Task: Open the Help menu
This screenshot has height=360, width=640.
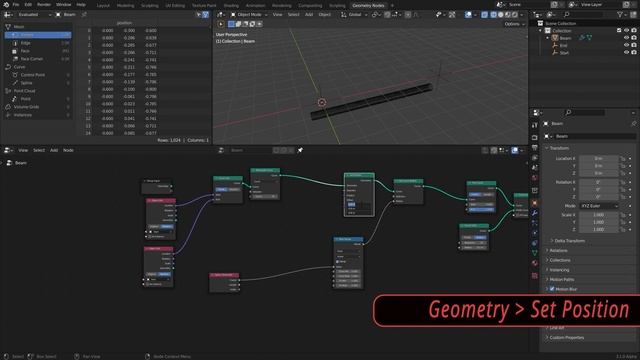Action: pyautogui.click(x=81, y=4)
